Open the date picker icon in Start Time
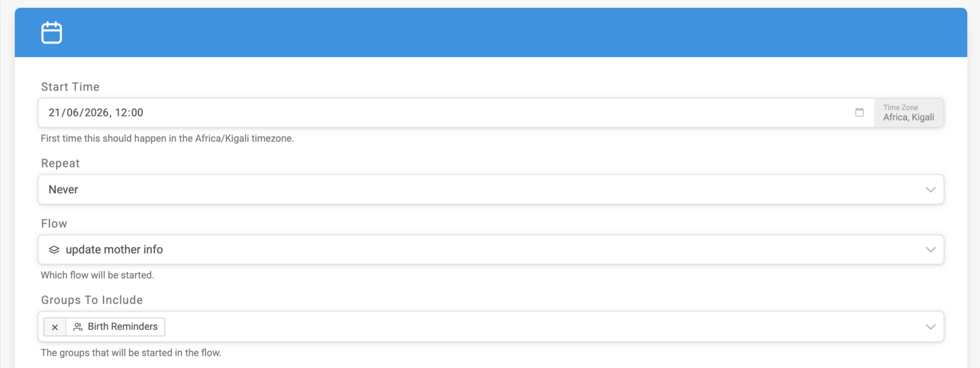 (x=859, y=112)
